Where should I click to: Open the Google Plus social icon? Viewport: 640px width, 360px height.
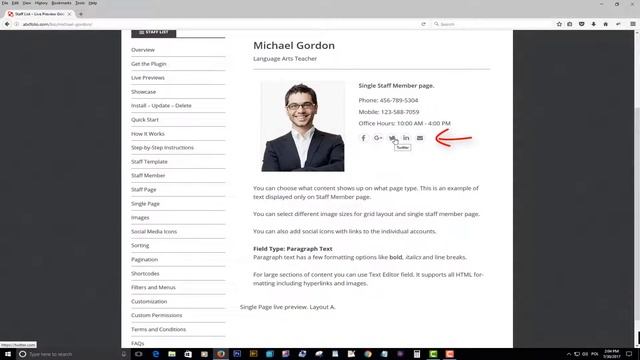click(378, 138)
